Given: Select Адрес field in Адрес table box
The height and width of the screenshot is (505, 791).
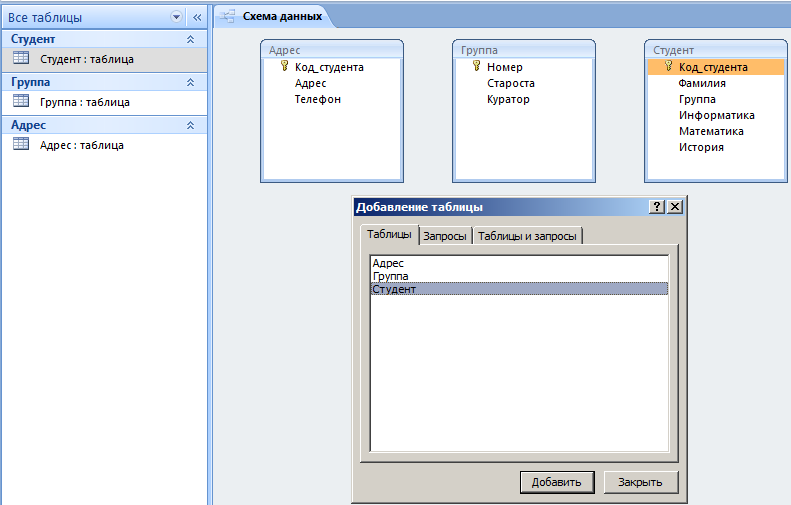Looking at the screenshot, I should pyautogui.click(x=311, y=83).
